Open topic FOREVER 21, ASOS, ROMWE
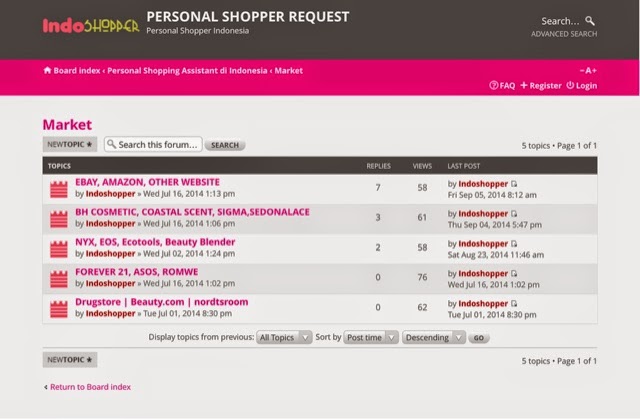 point(136,272)
